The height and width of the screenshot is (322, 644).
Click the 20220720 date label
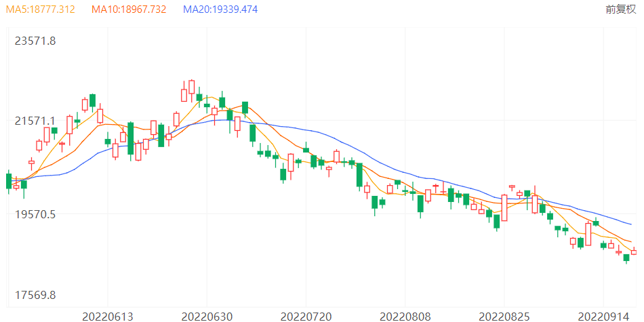(306, 317)
